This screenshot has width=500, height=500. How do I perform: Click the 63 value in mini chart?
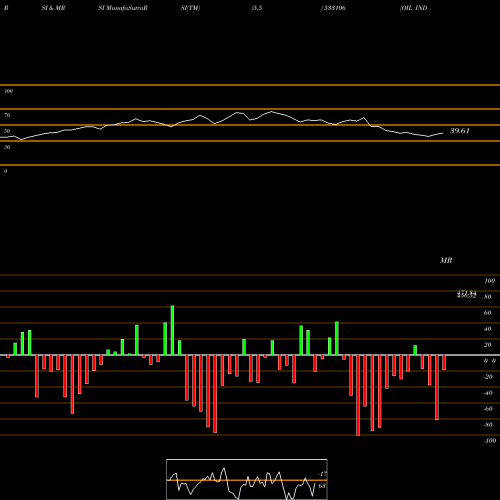coord(322,486)
